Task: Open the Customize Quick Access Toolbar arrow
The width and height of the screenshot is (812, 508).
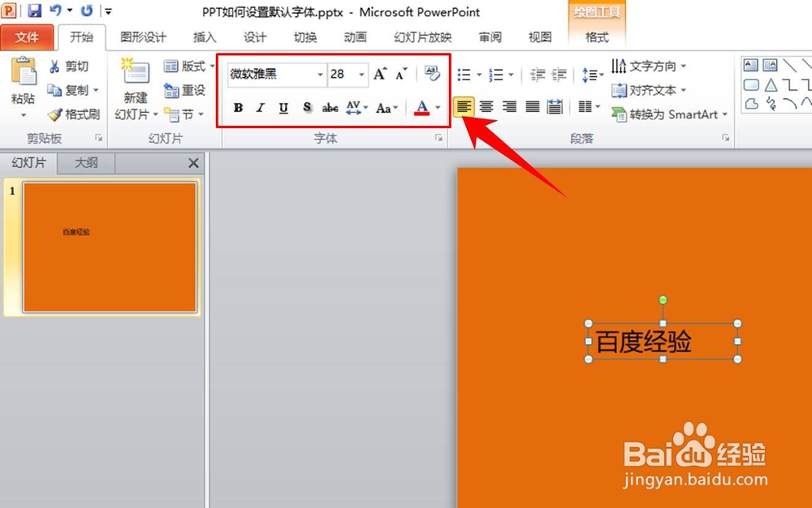Action: click(108, 11)
